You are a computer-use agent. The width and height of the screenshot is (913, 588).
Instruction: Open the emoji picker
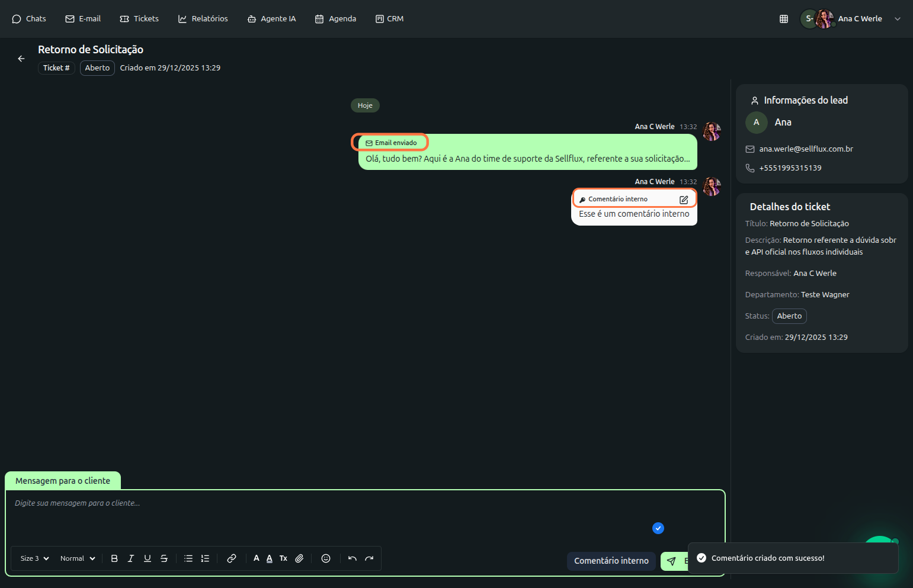coord(325,558)
